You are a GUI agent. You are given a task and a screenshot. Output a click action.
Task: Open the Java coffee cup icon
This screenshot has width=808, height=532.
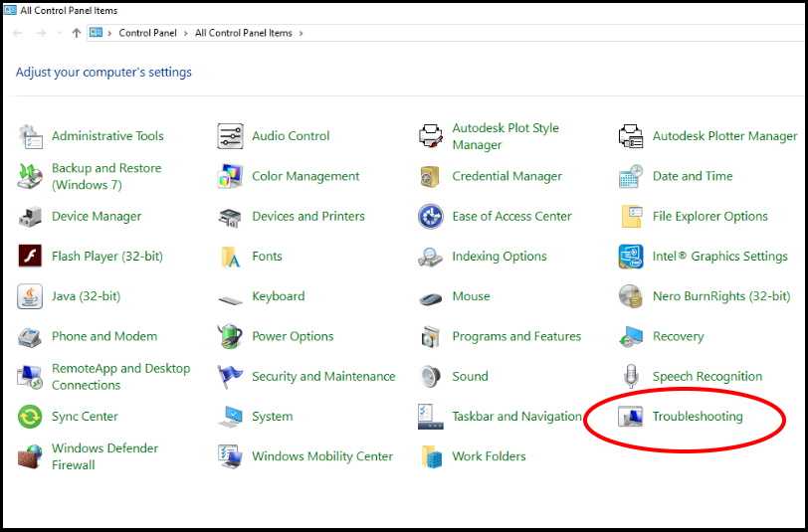point(30,296)
